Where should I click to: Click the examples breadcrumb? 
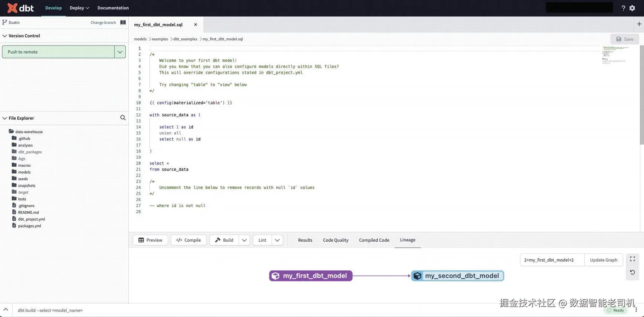(x=160, y=39)
